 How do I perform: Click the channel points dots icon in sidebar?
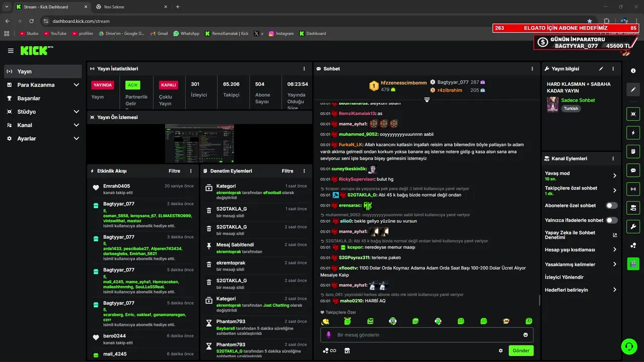[x=633, y=245]
